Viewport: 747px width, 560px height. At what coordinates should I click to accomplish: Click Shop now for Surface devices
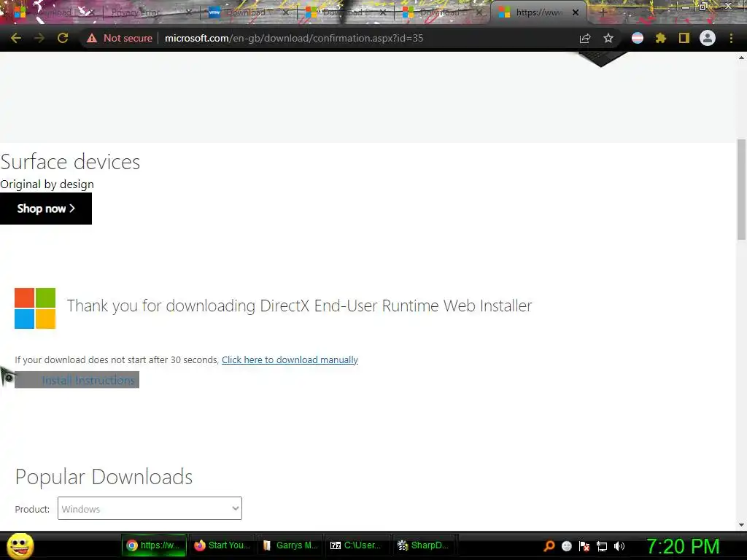coord(46,209)
